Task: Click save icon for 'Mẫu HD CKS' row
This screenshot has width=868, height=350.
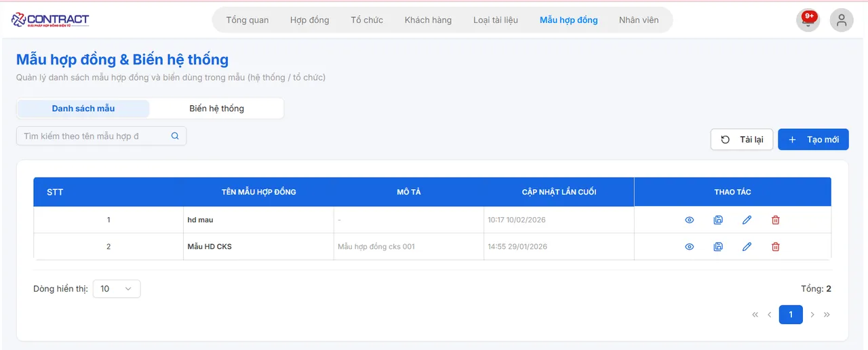Action: pyautogui.click(x=718, y=247)
